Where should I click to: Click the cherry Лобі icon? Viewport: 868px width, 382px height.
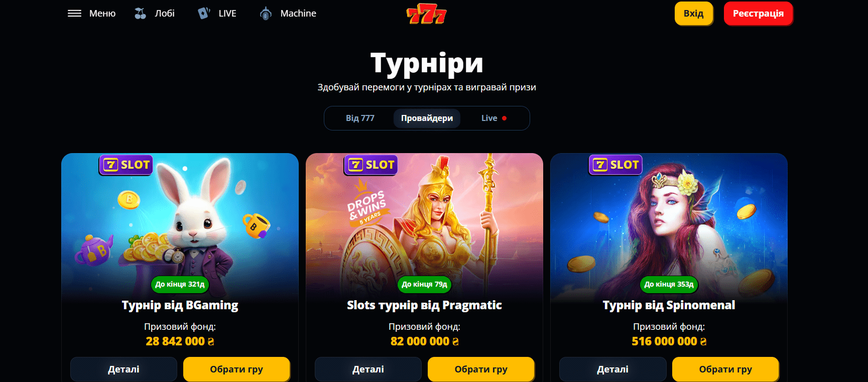tap(140, 14)
